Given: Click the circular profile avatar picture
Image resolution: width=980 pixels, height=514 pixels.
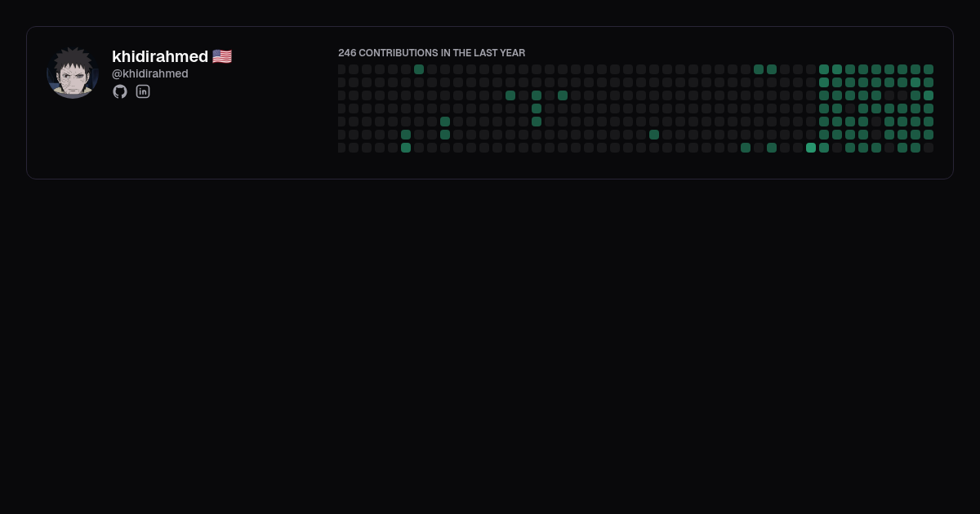Looking at the screenshot, I should pos(73,73).
